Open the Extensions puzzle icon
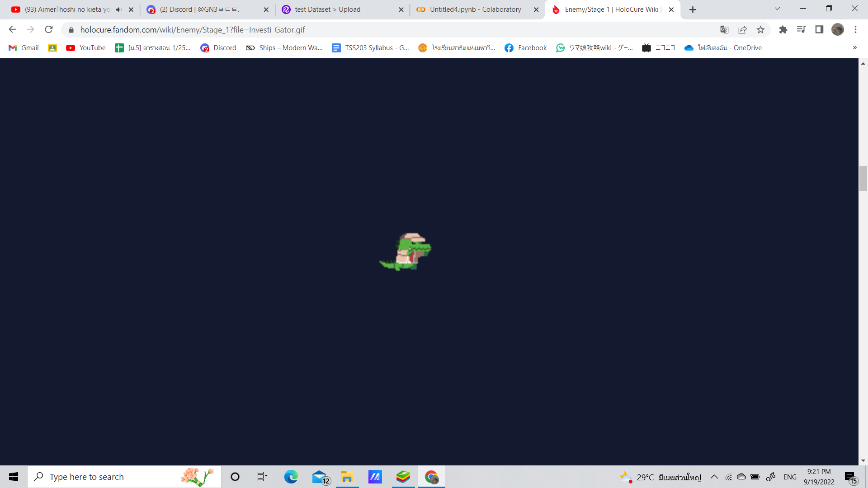Screen dimensions: 868x488 783,30
